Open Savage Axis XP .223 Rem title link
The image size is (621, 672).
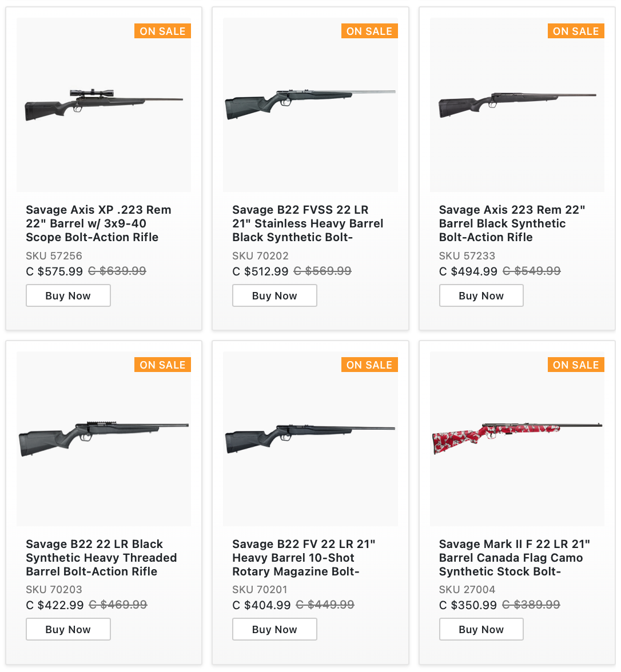[x=98, y=223]
